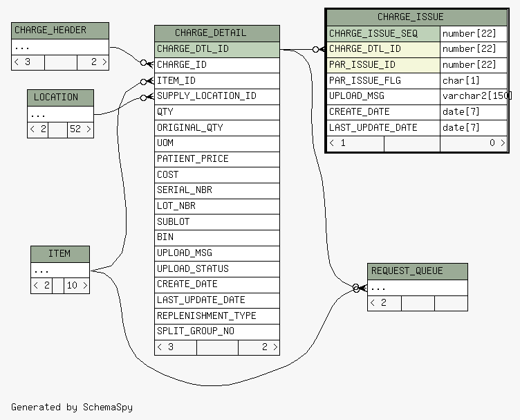520x420 pixels.
Task: Click the PAR_ISSUE_ID column
Action: pos(383,65)
